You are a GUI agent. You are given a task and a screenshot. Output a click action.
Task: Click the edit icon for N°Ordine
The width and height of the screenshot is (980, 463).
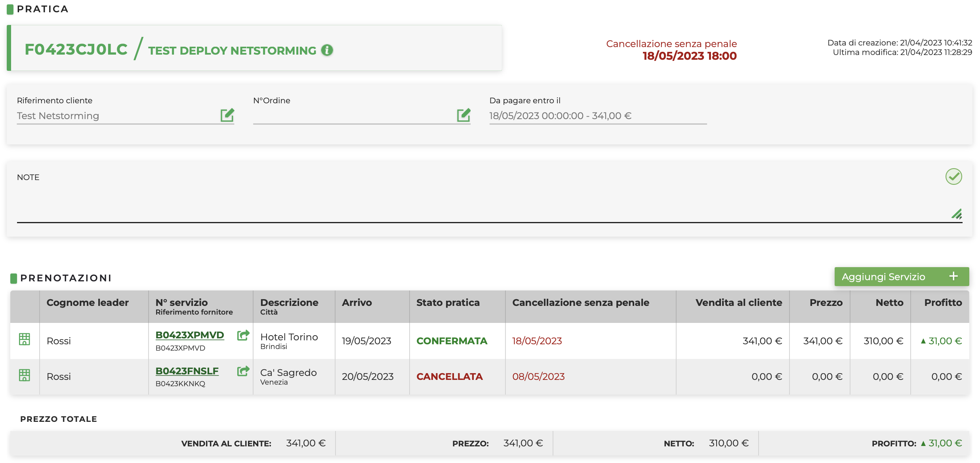point(463,115)
